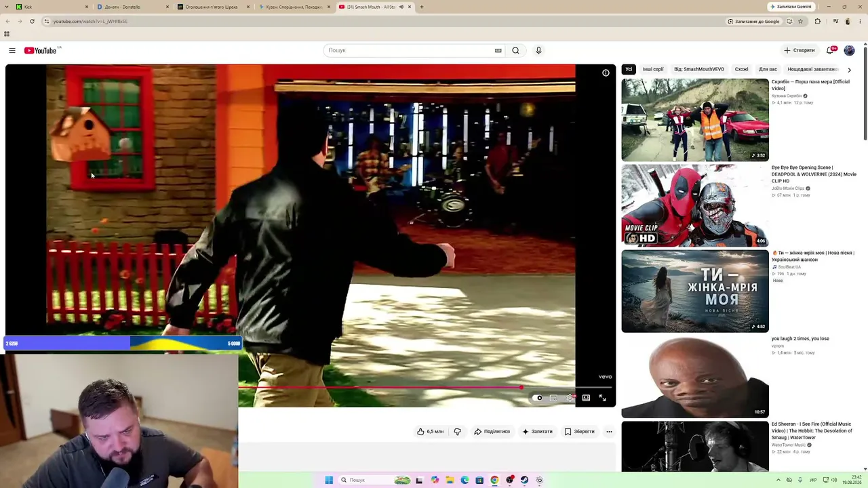
Task: Open a new browser tab
Action: [422, 7]
